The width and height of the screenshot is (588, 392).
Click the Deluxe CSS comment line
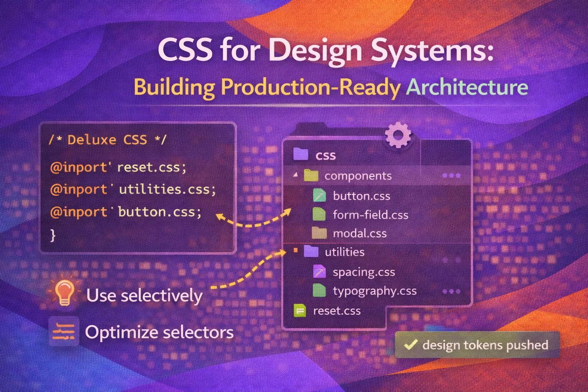click(x=107, y=140)
